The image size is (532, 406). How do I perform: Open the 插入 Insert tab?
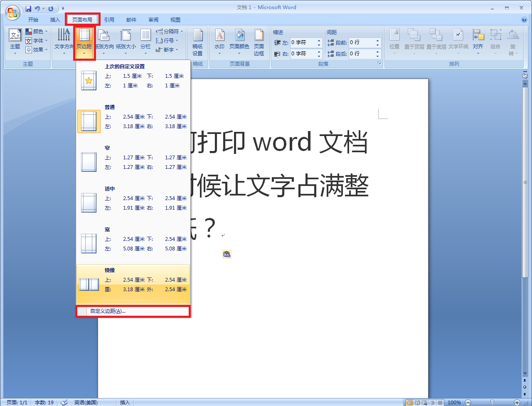click(x=55, y=20)
